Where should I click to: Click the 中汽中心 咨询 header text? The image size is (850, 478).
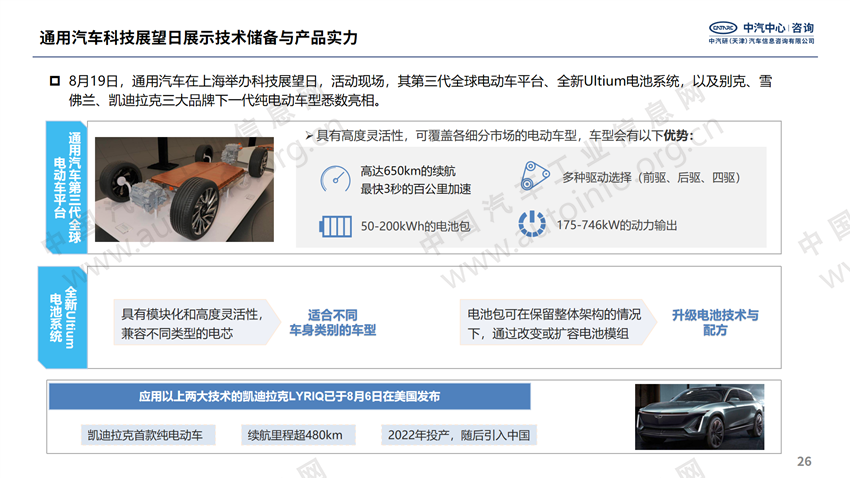click(x=778, y=28)
